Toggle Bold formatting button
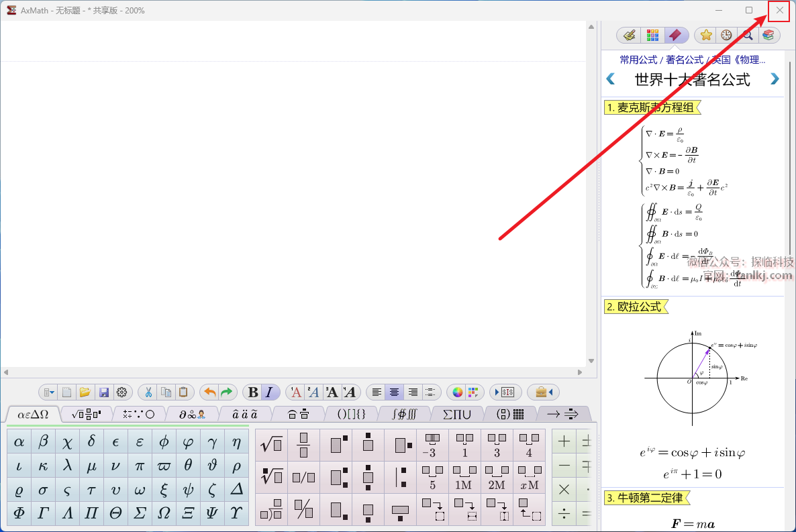 [x=253, y=392]
